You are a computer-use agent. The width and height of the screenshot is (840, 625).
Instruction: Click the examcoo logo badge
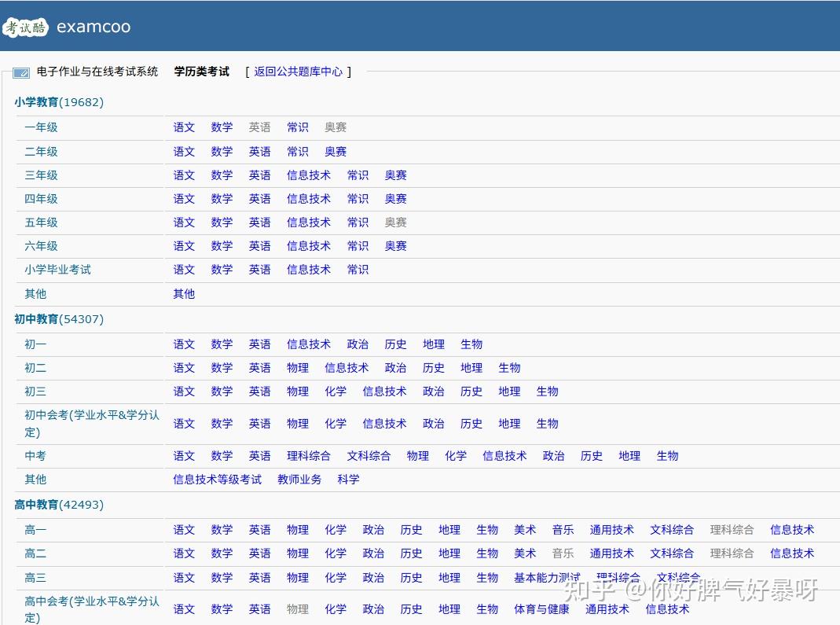click(x=25, y=28)
